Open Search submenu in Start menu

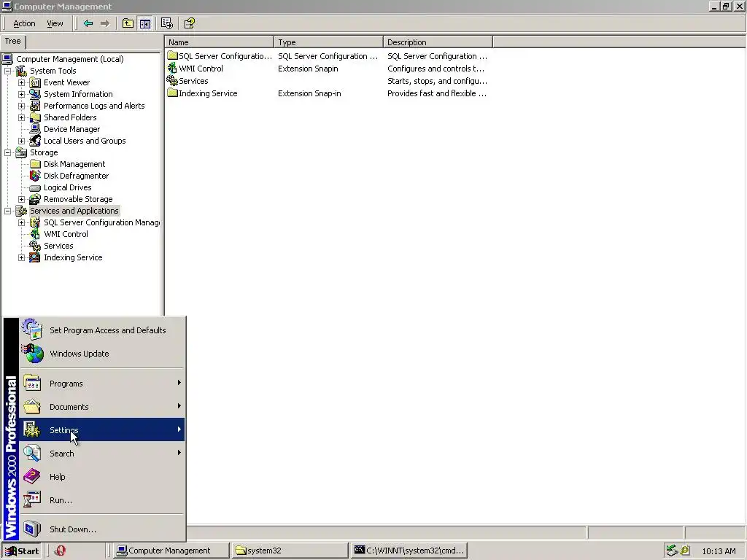(x=102, y=454)
